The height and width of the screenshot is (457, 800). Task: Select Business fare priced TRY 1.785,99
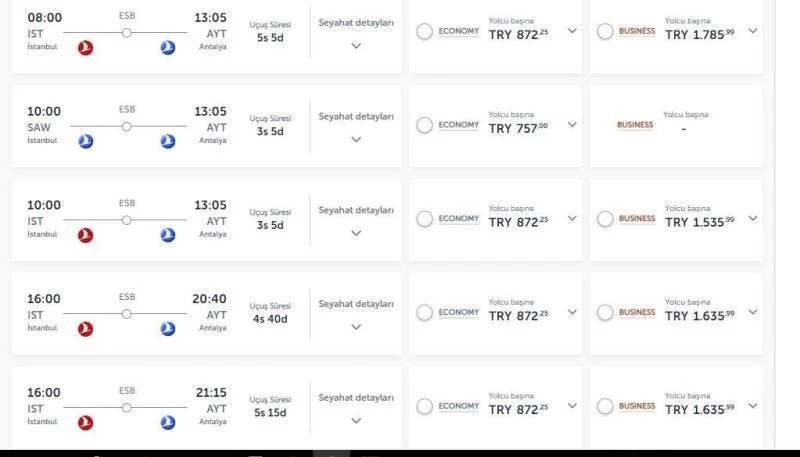pyautogui.click(x=605, y=32)
